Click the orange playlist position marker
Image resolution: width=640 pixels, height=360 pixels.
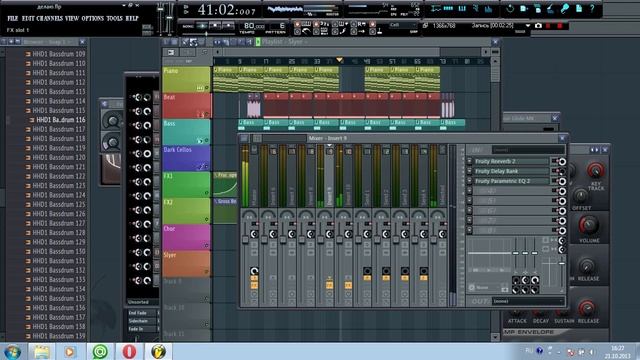(x=339, y=60)
